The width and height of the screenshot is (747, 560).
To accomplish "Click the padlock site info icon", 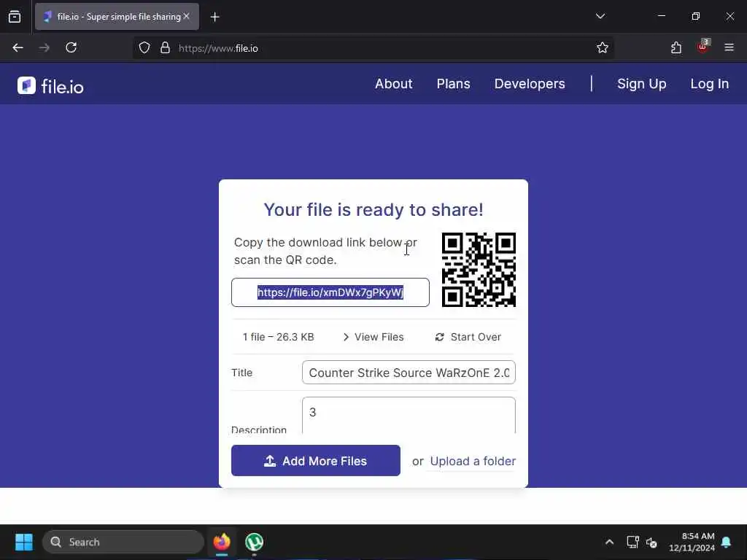I will (165, 47).
